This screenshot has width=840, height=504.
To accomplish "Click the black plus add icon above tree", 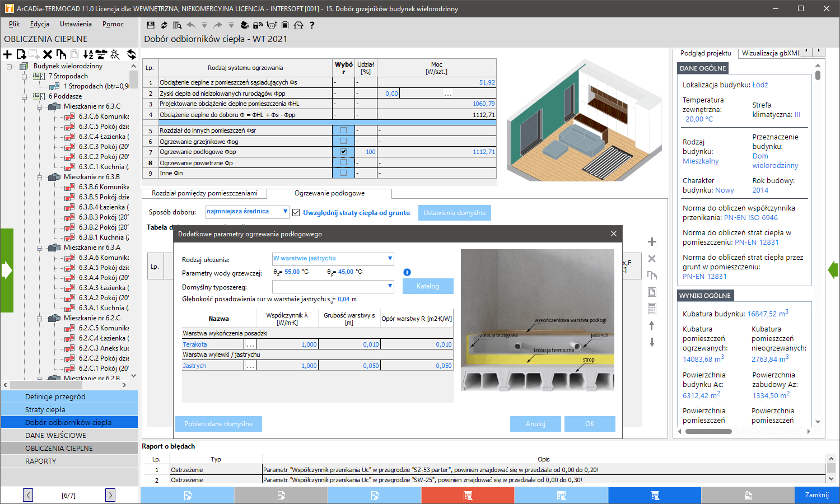I will [7, 54].
